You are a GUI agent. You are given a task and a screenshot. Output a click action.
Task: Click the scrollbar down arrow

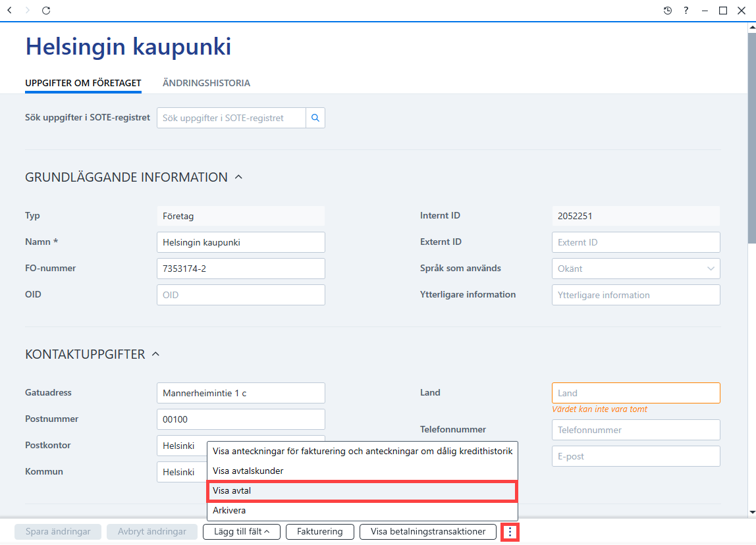751,512
